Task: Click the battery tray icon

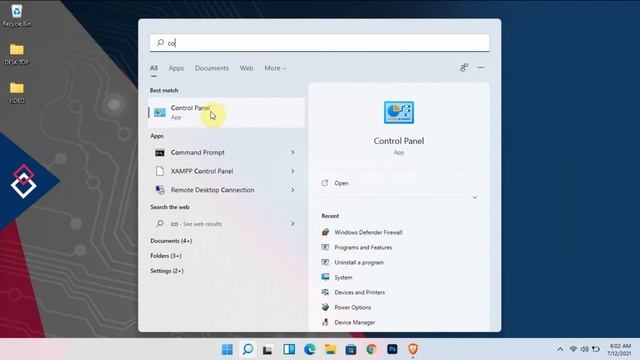Action: (x=596, y=349)
